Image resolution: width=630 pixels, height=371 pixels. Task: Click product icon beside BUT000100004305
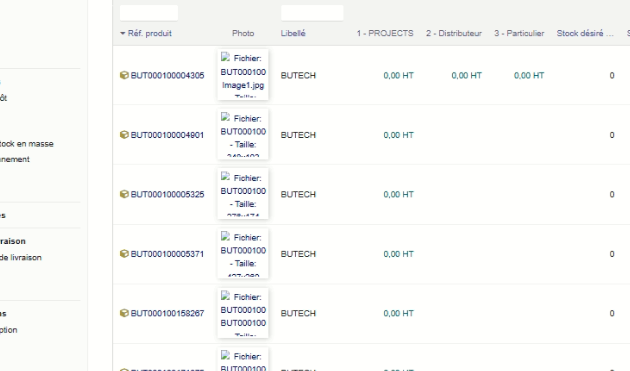pos(124,75)
